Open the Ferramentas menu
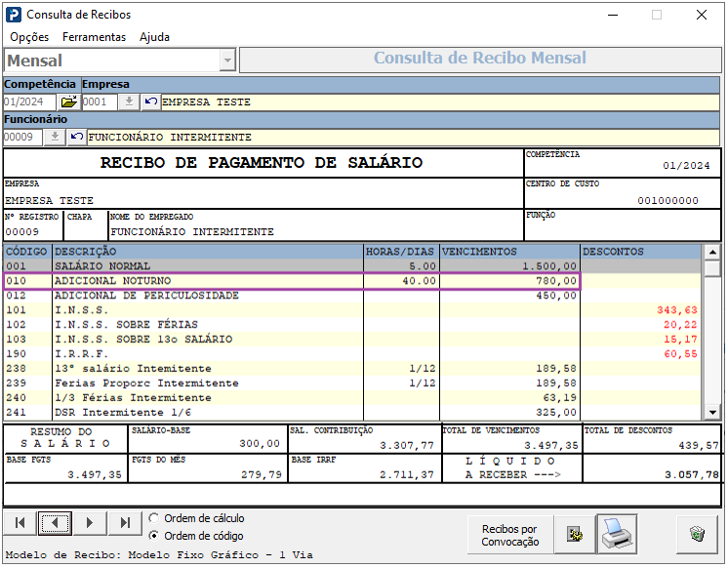The width and height of the screenshot is (728, 568). (95, 37)
